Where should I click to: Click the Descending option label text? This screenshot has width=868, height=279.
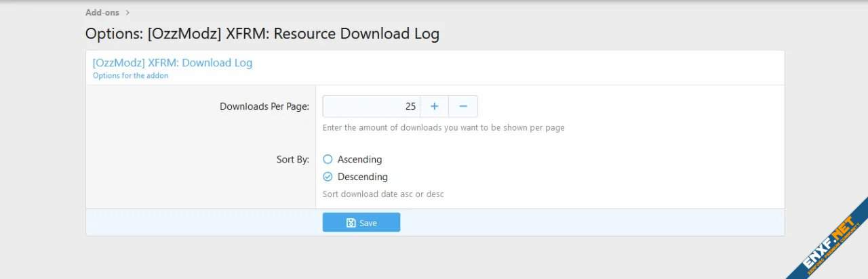click(362, 177)
